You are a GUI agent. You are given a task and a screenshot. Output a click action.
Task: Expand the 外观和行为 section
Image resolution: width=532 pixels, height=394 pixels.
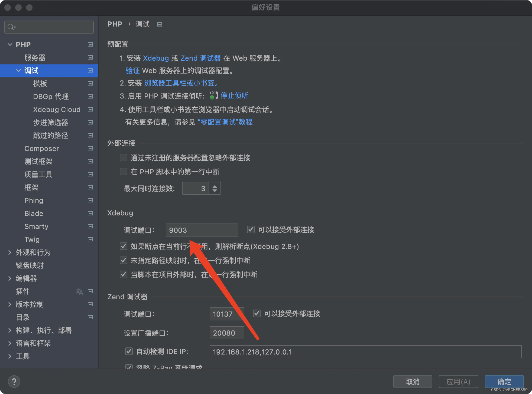(10, 252)
